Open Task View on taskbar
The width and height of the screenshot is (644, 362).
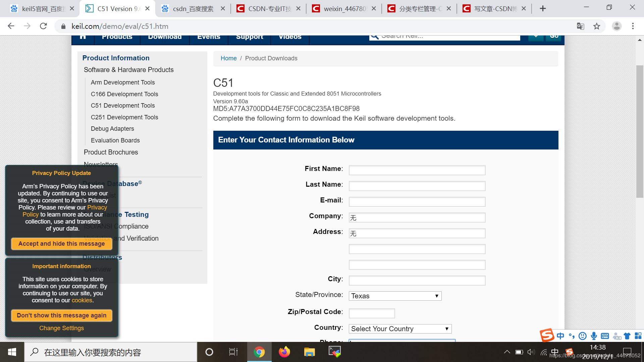pos(233,352)
